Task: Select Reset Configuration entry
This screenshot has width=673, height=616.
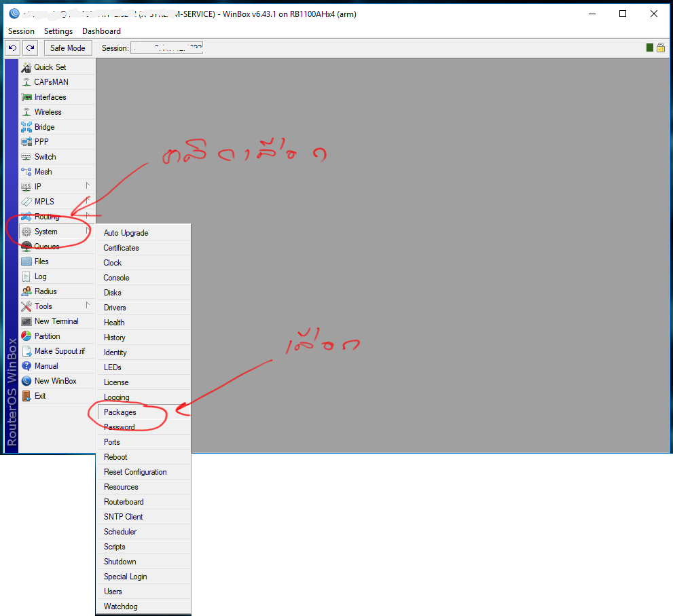Action: 144,472
